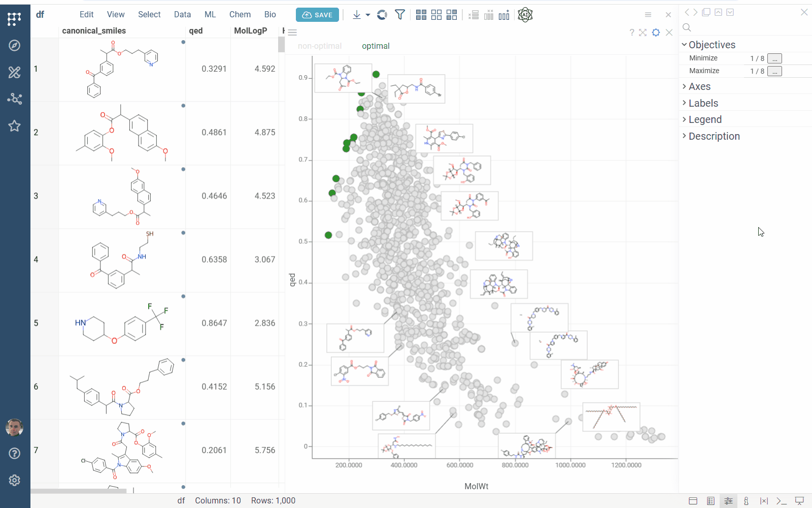Open the download dropdown arrow
Viewport: 812px width, 508px height.
point(368,15)
